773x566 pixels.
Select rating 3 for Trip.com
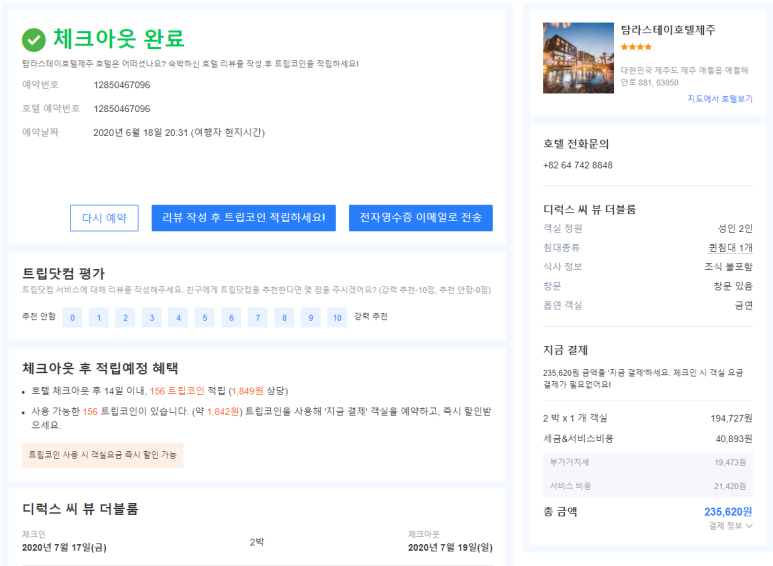coord(152,318)
